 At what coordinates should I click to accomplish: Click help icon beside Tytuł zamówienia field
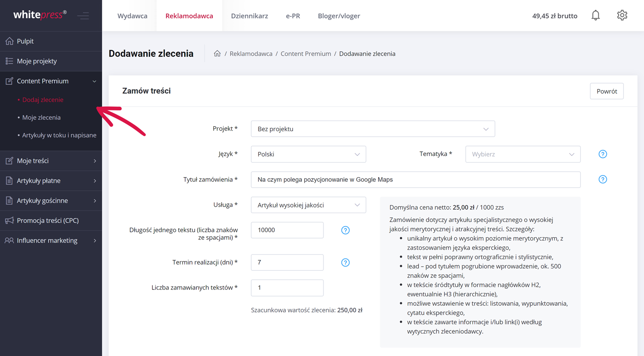[x=602, y=179]
